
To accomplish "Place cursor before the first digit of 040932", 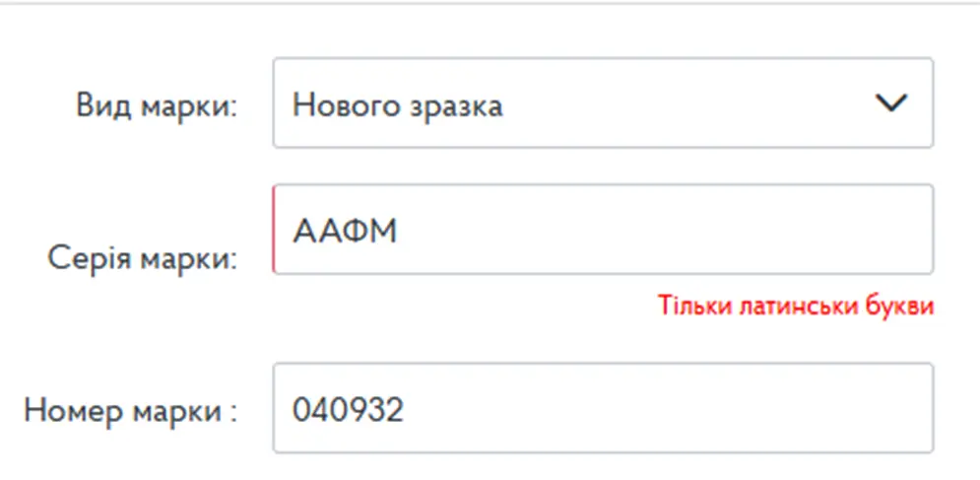I will pos(293,409).
